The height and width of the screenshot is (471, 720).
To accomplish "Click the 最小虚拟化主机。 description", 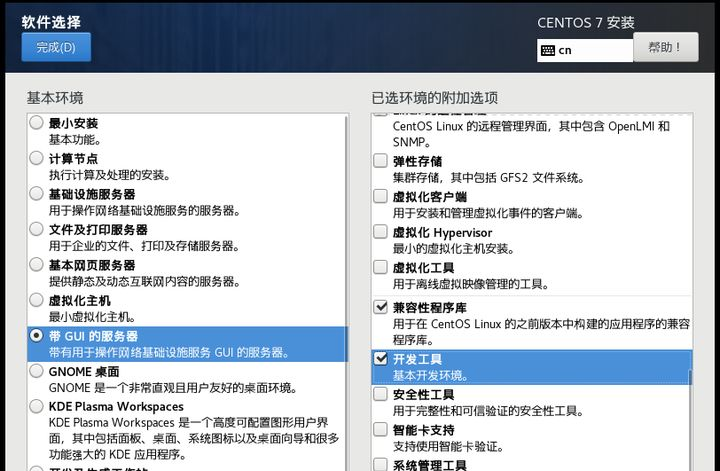I will pos(92,317).
